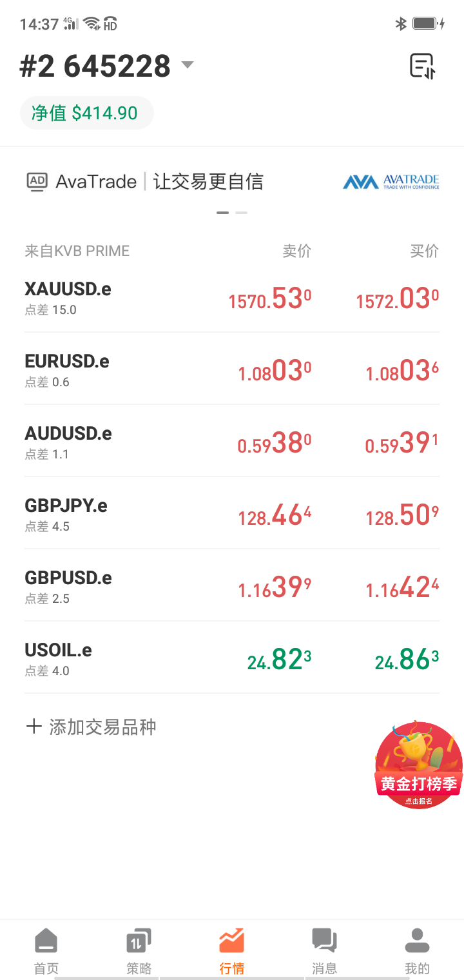Open the 黄金打榜季 floating promo badge
This screenshot has height=980, width=464.
(x=418, y=765)
